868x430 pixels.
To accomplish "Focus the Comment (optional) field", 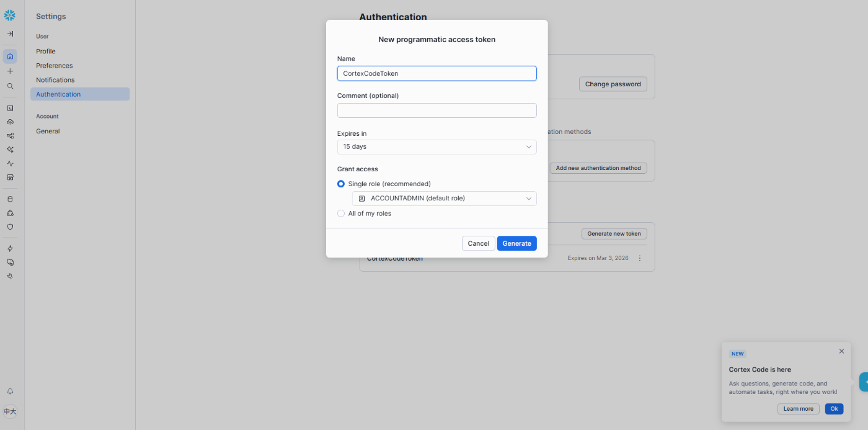I will (437, 110).
